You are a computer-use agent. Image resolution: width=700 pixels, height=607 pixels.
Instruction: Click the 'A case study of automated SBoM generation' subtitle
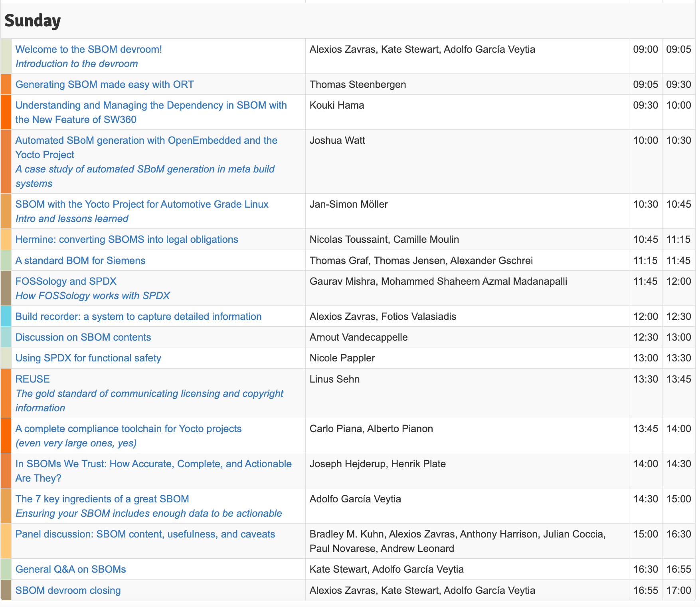(x=145, y=176)
